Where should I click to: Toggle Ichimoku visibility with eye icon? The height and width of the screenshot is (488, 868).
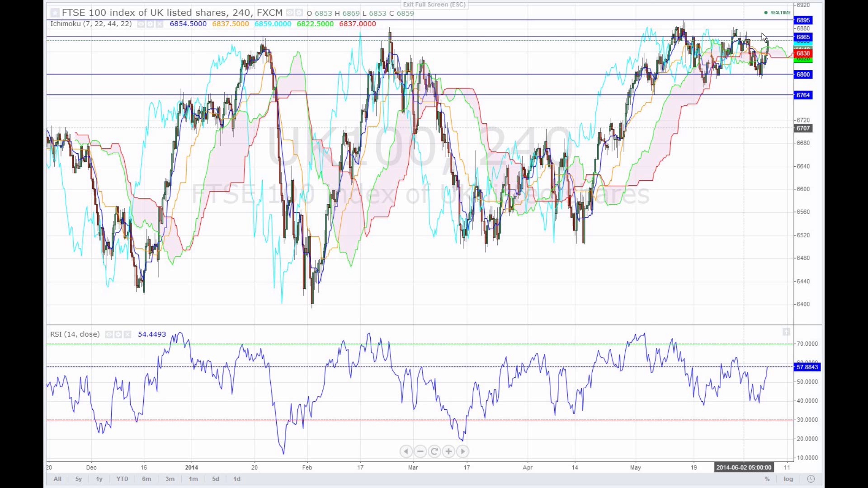pos(141,24)
